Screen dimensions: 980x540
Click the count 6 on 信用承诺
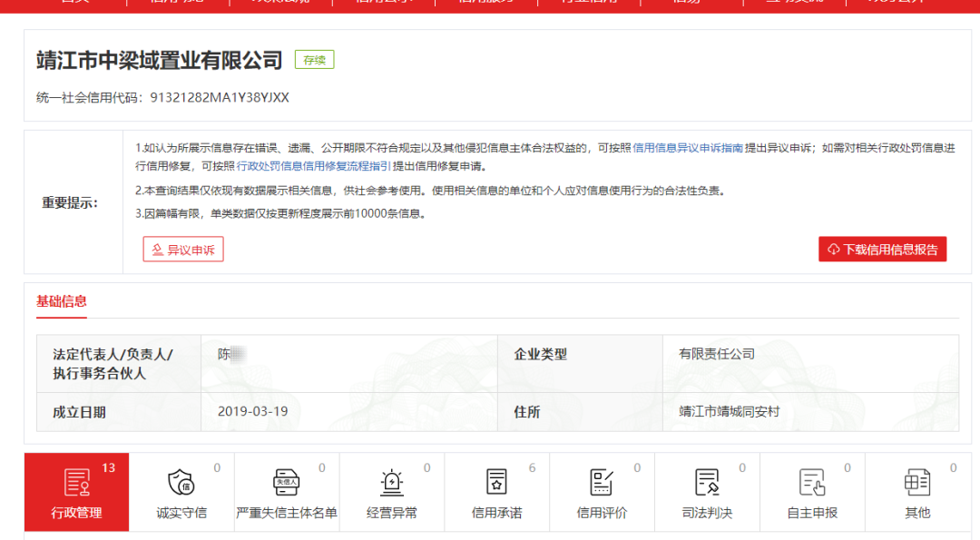pyautogui.click(x=533, y=468)
